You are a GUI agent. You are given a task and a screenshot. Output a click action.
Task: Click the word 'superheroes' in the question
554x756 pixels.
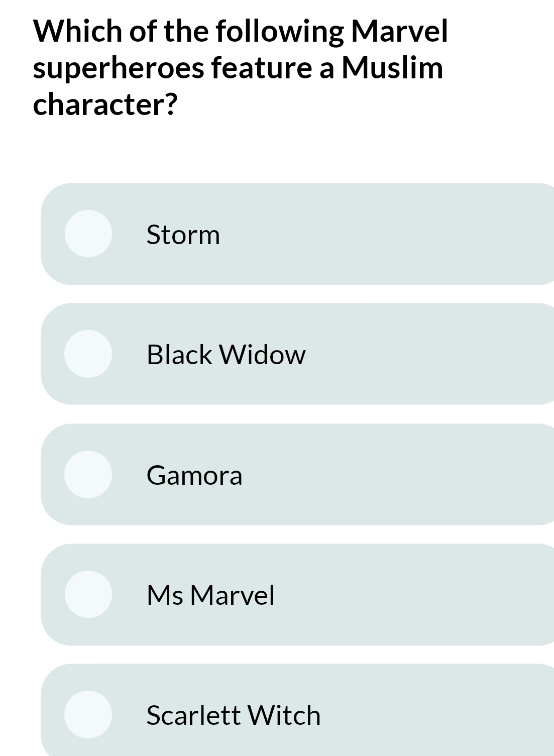(119, 68)
